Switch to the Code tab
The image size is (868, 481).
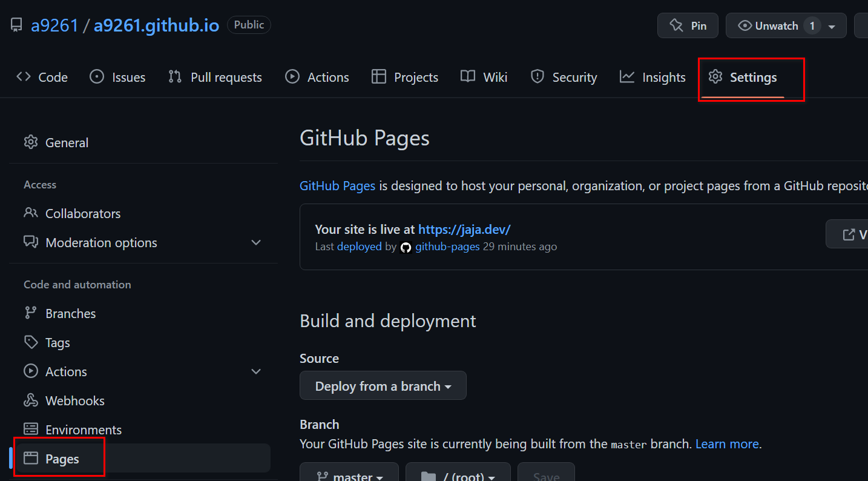tap(42, 77)
